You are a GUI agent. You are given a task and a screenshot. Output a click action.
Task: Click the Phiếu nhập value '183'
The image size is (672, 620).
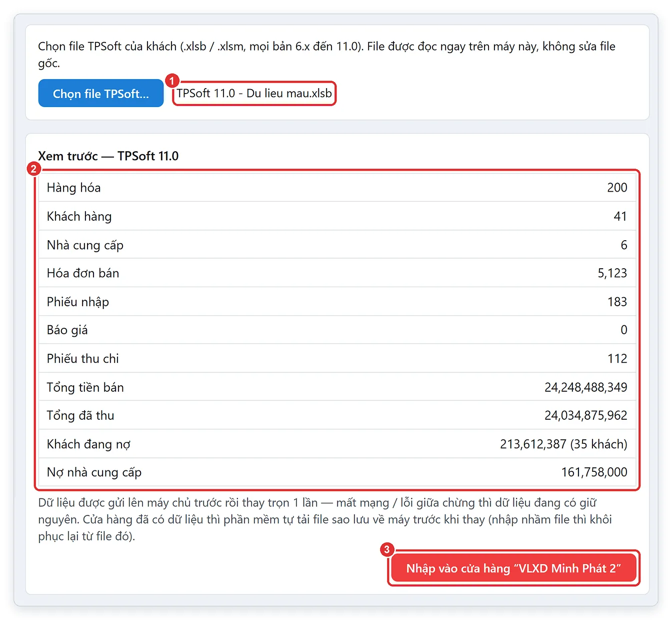click(x=617, y=302)
